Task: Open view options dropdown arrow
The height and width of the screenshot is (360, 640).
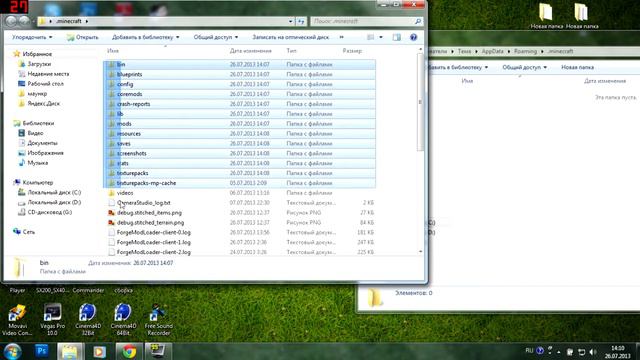Action: click(x=381, y=37)
